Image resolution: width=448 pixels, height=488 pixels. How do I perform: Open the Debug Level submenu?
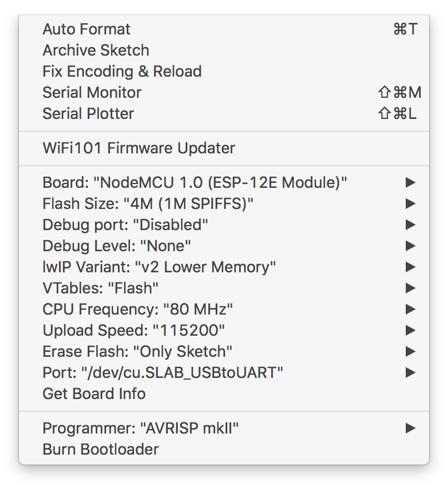coord(117,246)
